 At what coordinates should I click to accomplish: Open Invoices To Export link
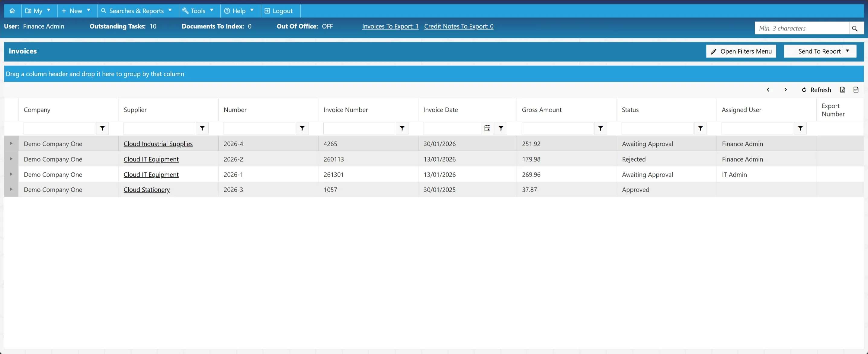click(x=390, y=26)
